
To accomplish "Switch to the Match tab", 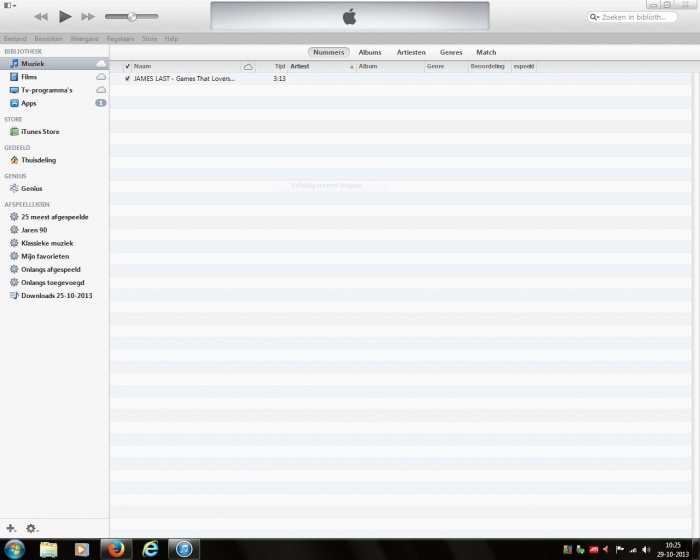I will pyautogui.click(x=486, y=52).
